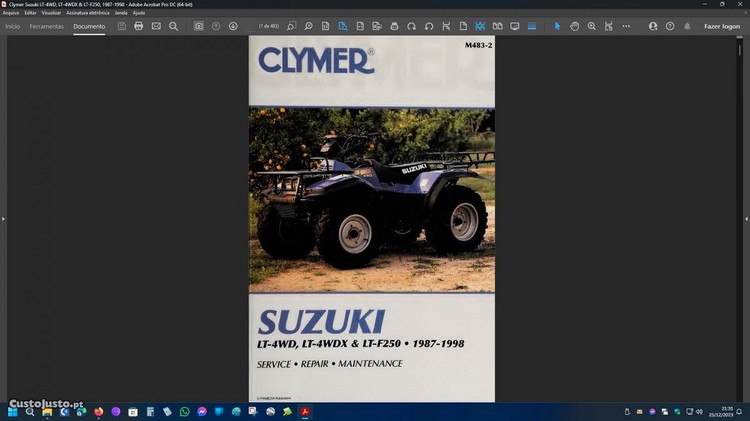Expand the left navigation pane
Screen dimensions: 750x421
(3, 218)
